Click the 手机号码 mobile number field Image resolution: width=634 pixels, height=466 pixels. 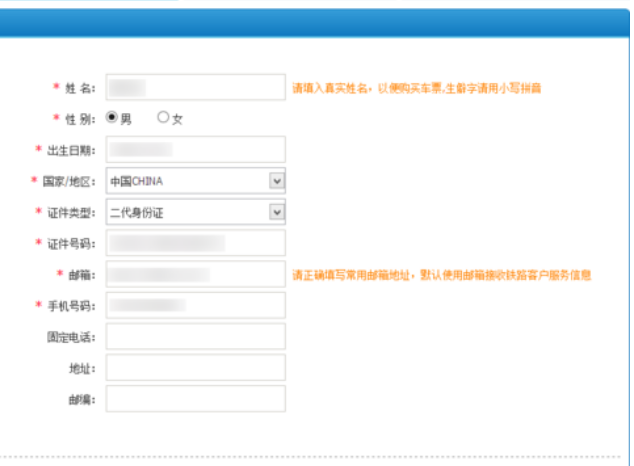click(x=195, y=305)
